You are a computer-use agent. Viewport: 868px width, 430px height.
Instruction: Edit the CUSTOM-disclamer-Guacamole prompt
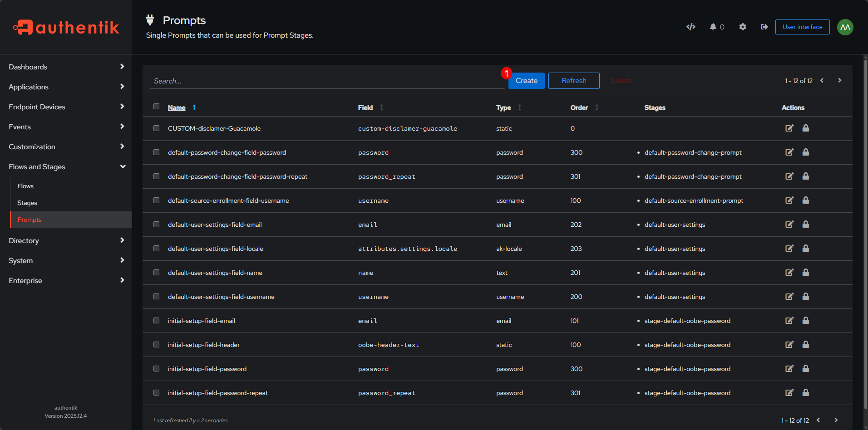[x=789, y=128]
